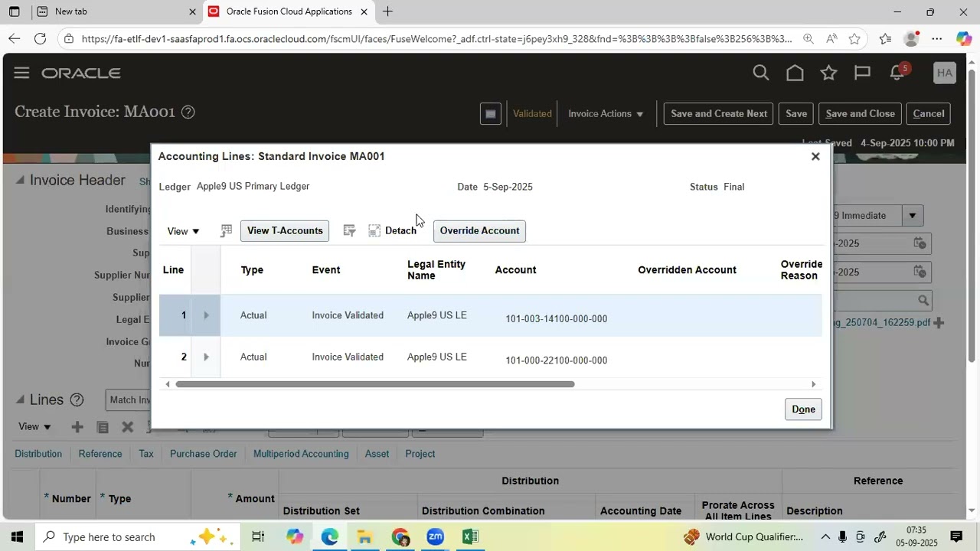Click the horizontal scrollbar thumb in the dialog
Image resolution: width=980 pixels, height=551 pixels.
click(374, 384)
